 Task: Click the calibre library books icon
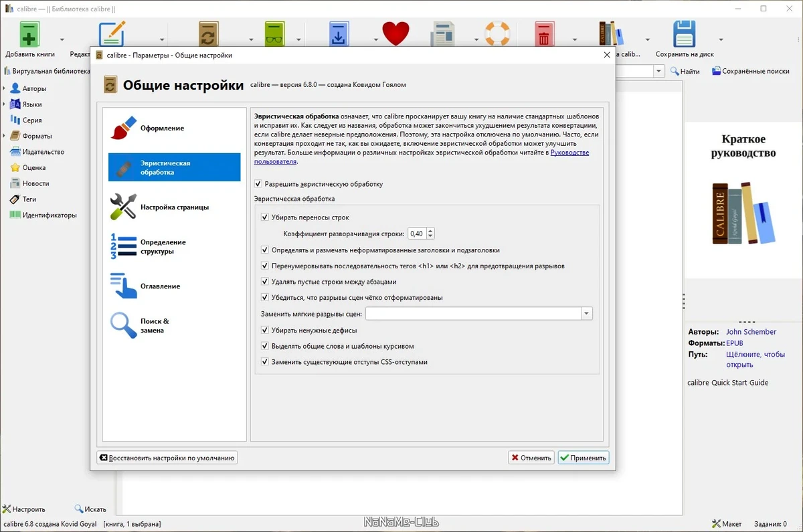click(611, 34)
